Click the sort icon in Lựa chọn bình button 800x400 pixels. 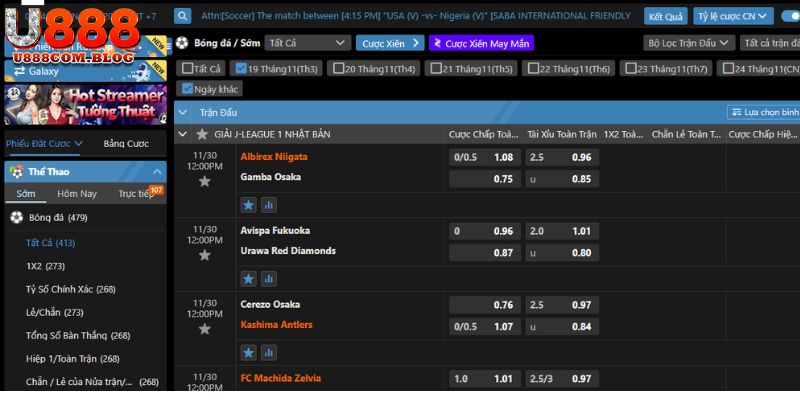tap(736, 112)
